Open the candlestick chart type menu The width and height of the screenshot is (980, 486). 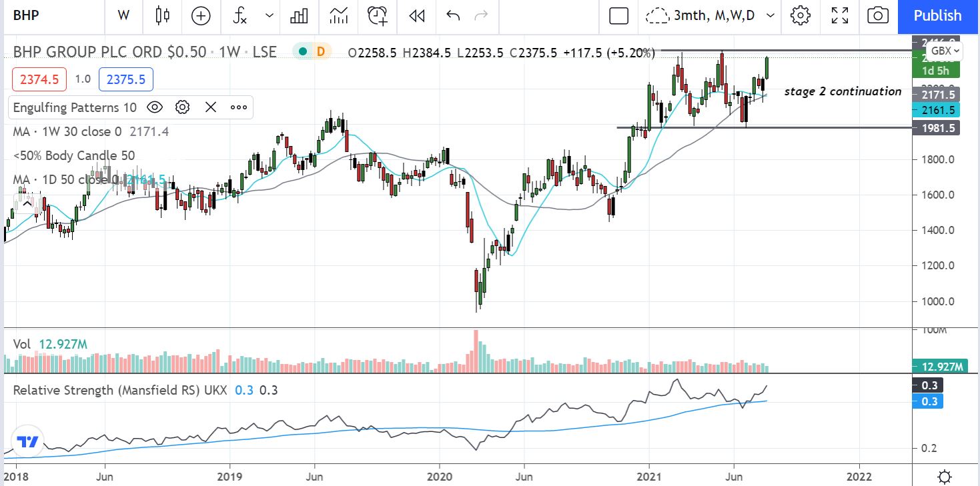[x=163, y=15]
